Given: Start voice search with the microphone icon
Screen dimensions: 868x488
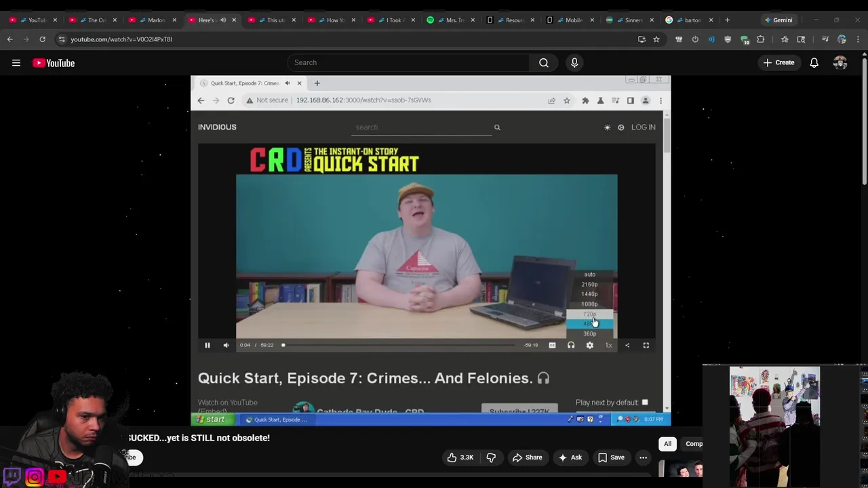Looking at the screenshot, I should pos(574,63).
